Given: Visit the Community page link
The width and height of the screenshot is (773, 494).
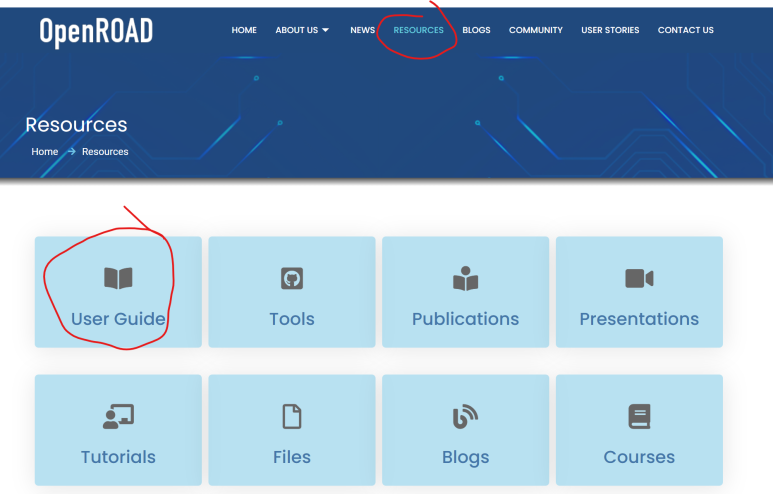Looking at the screenshot, I should [x=536, y=30].
